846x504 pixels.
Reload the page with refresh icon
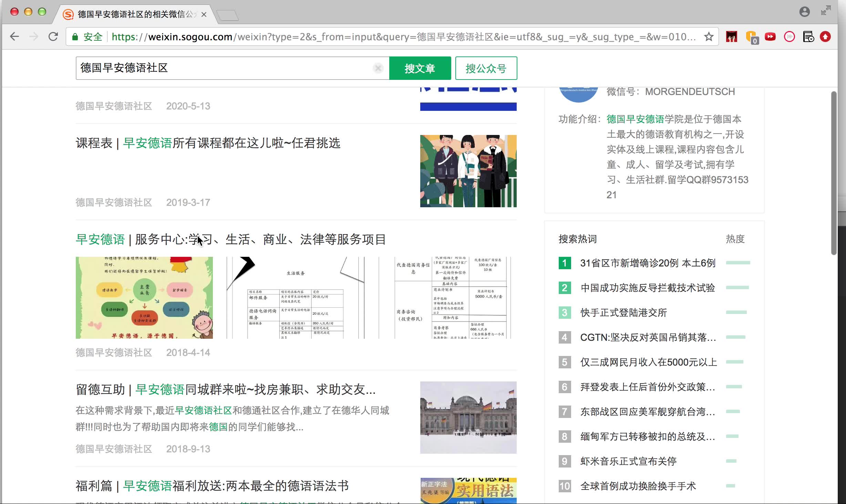coord(53,36)
